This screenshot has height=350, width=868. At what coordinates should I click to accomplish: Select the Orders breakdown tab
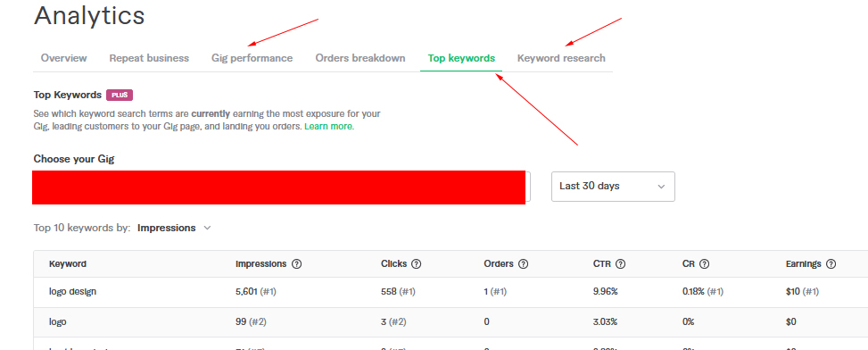[360, 58]
